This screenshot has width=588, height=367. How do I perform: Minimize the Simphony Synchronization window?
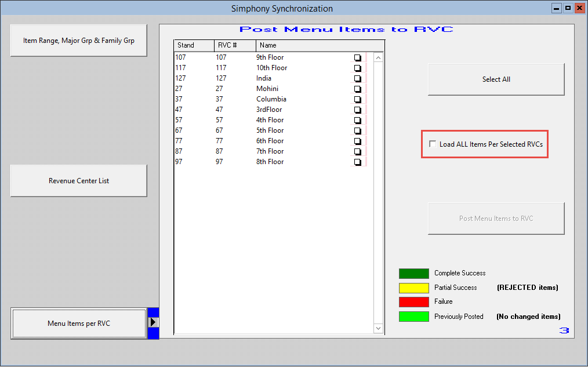(x=557, y=8)
